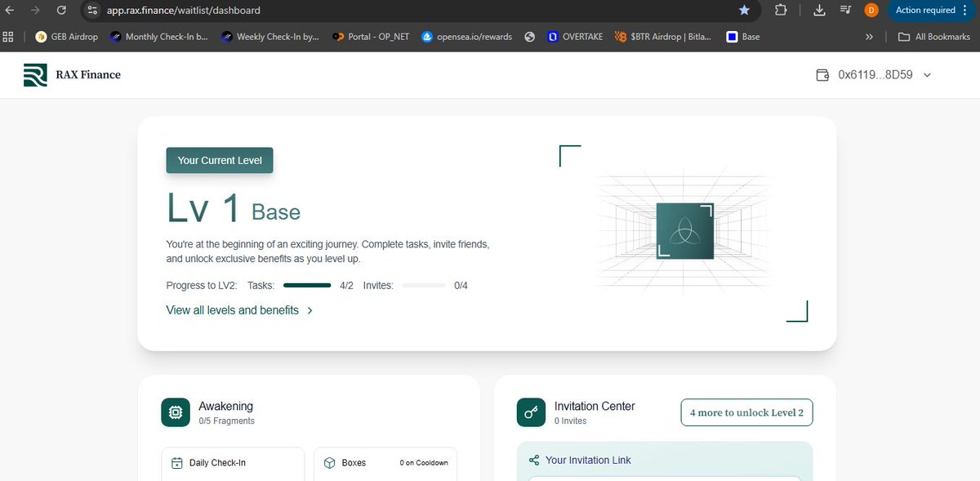Open opensea.io/rewards bookmark
The width and height of the screenshot is (980, 481).
[x=467, y=37]
